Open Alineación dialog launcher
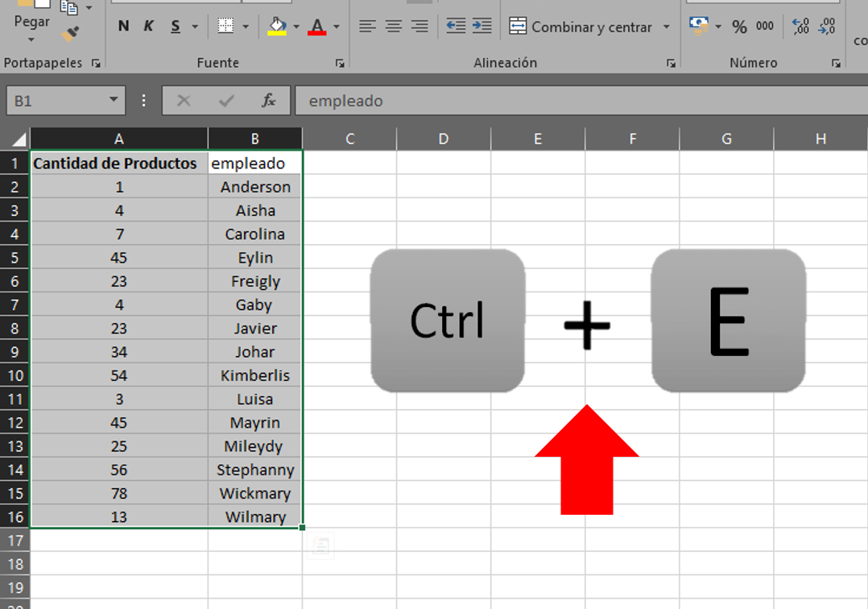This screenshot has height=609, width=868. pyautogui.click(x=671, y=64)
